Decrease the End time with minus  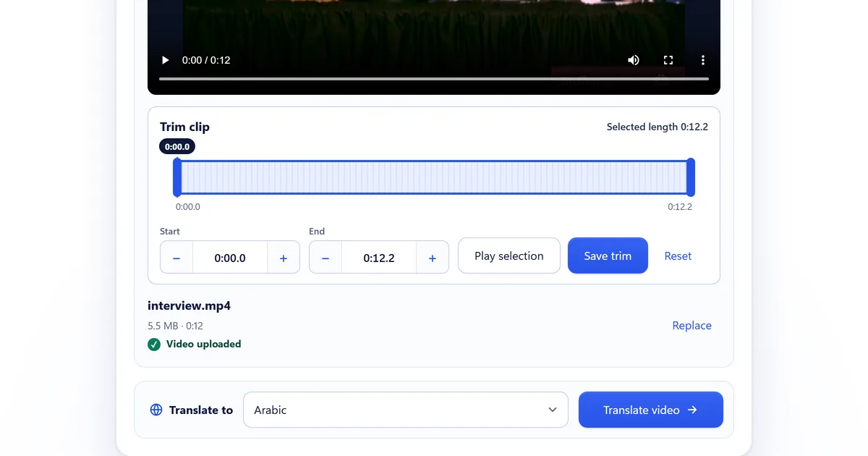click(x=325, y=258)
